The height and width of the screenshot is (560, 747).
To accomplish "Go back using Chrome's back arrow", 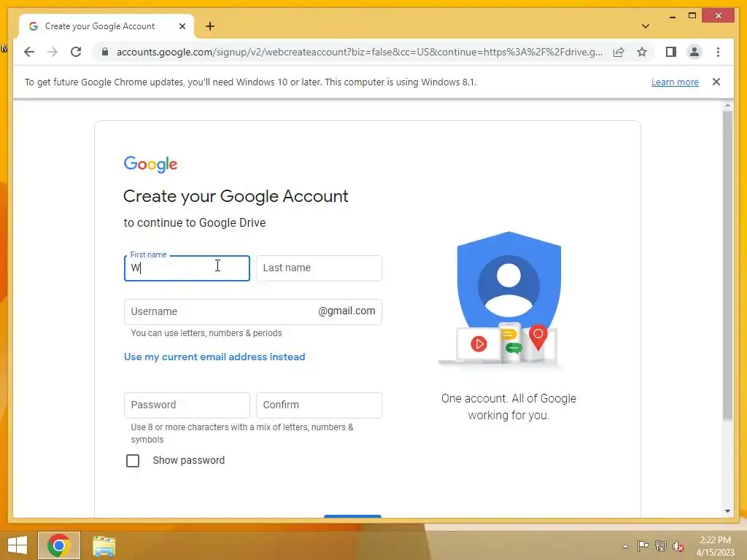I will coord(29,52).
